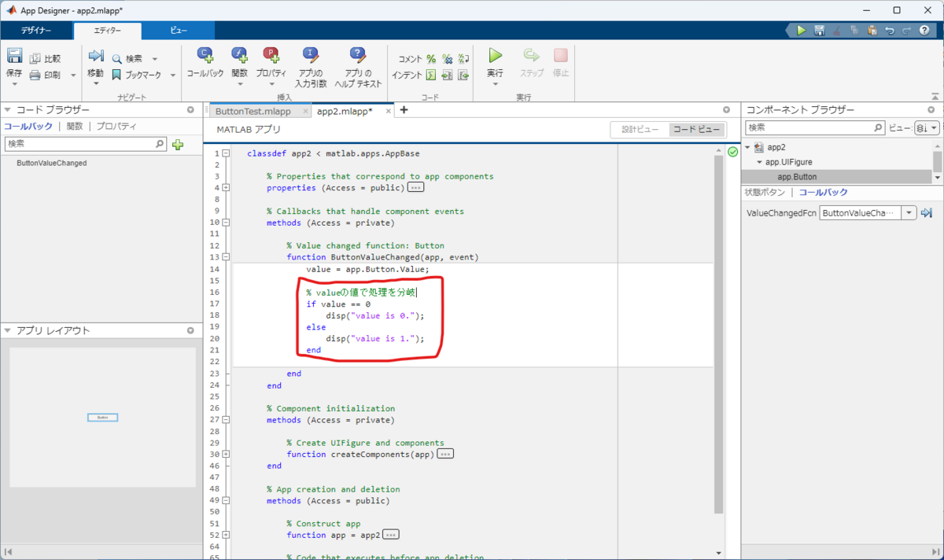Image resolution: width=944 pixels, height=560 pixels.
Task: Click the Code Browser search field
Action: click(x=85, y=144)
